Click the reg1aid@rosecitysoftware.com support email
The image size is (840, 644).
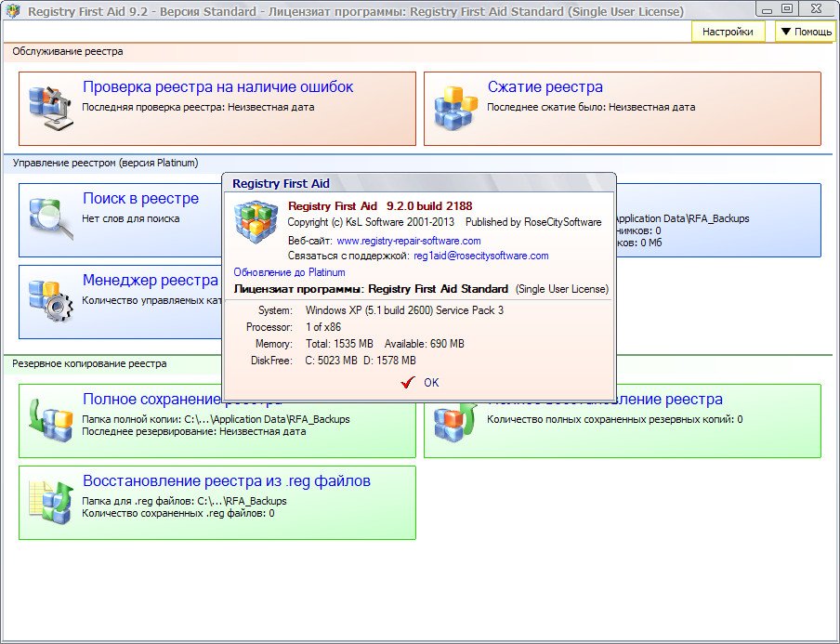point(480,256)
